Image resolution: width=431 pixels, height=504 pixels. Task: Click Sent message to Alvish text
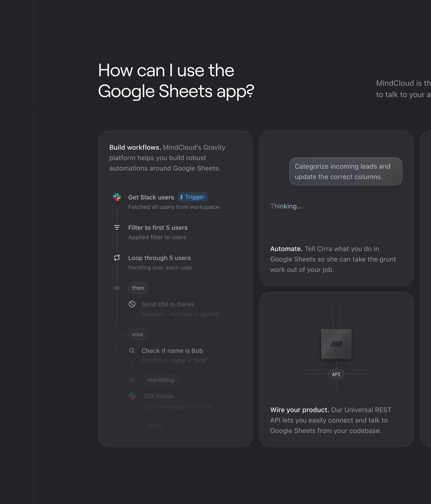178,407
